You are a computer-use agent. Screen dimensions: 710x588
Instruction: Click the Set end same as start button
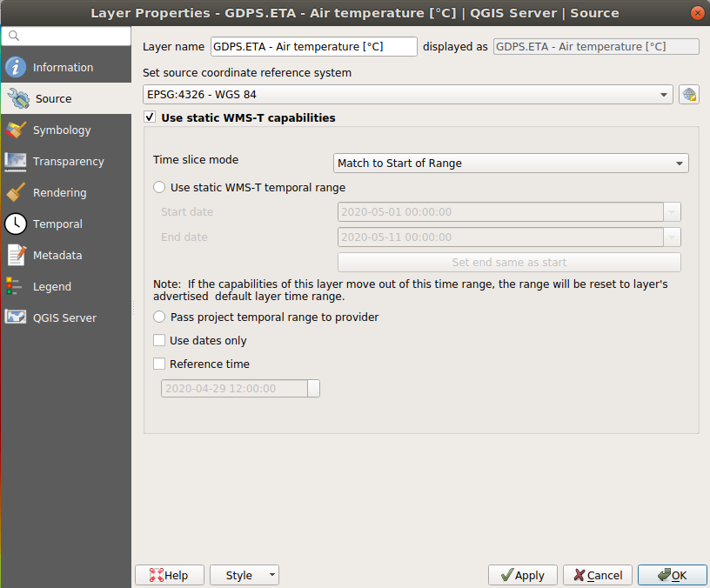(x=511, y=262)
